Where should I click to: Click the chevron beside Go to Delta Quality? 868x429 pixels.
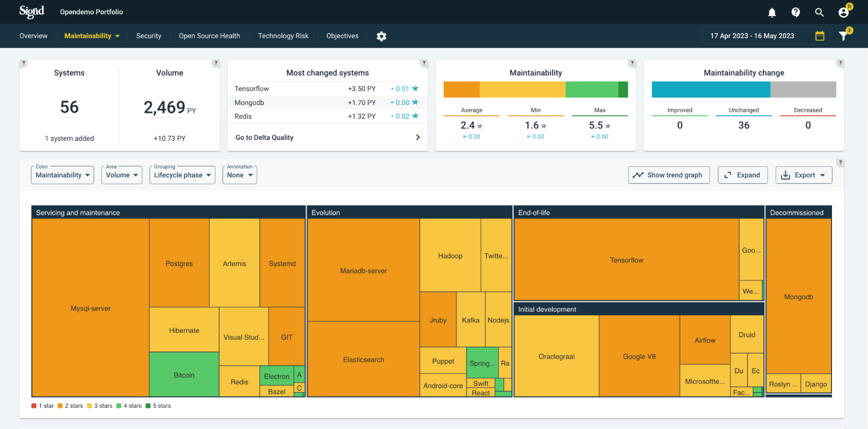pos(418,137)
